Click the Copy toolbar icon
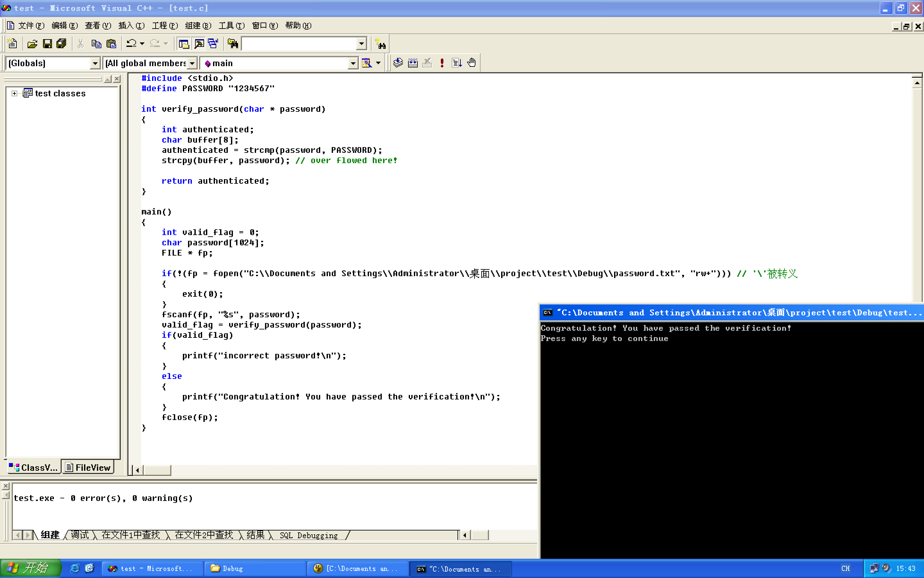 point(96,44)
